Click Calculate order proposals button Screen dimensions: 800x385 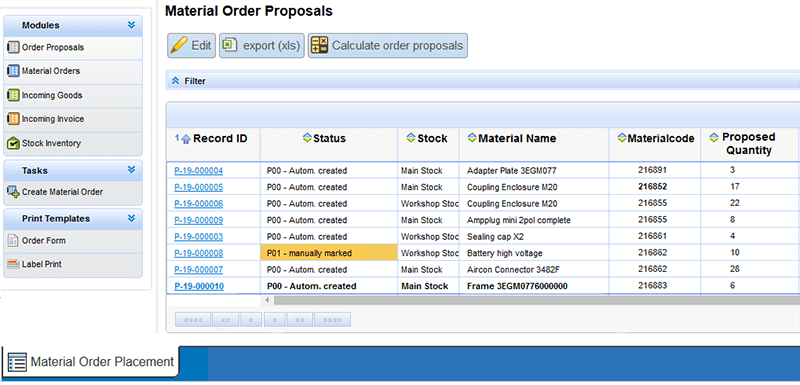pos(388,45)
